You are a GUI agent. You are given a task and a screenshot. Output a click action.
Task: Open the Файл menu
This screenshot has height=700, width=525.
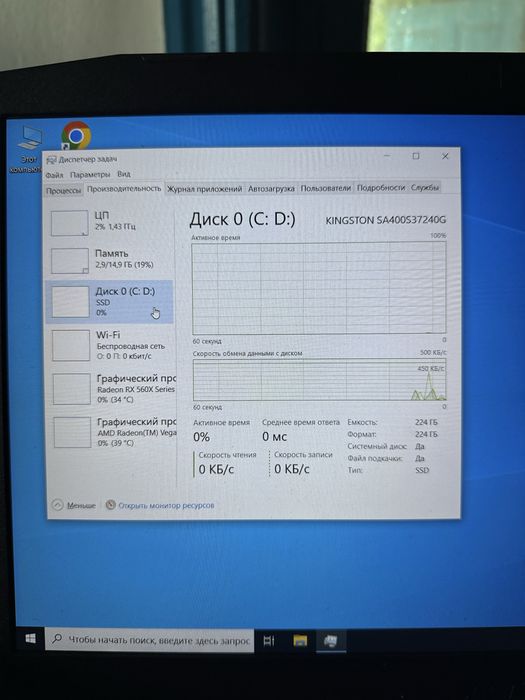coord(54,175)
